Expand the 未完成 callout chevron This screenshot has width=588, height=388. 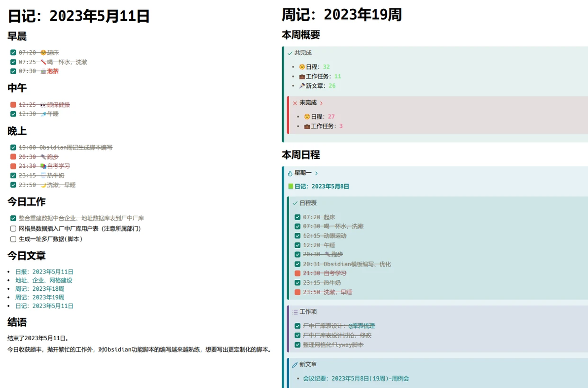point(321,103)
